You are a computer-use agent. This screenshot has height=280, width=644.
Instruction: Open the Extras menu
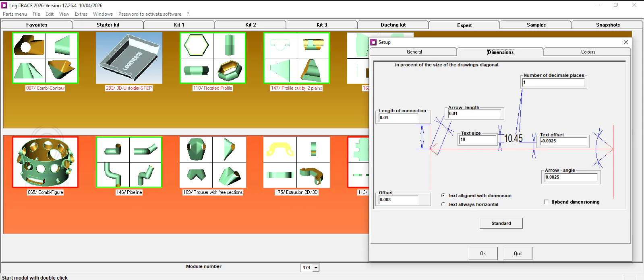[81, 14]
